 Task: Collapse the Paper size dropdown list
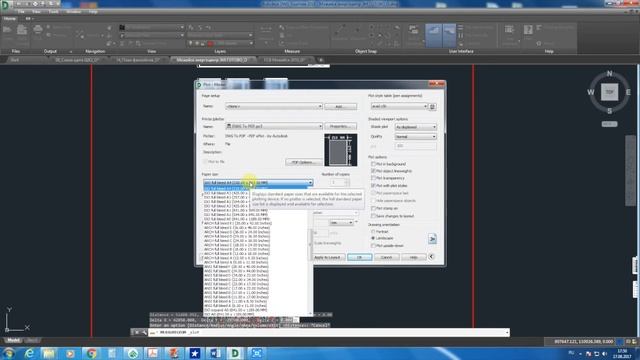[x=310, y=182]
